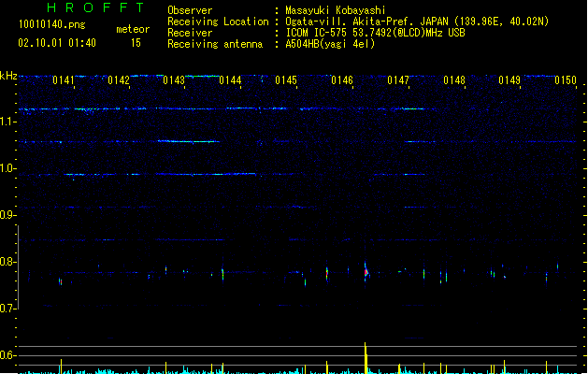Click the meteor label
Screen dimensions: 588x374
click(133, 29)
